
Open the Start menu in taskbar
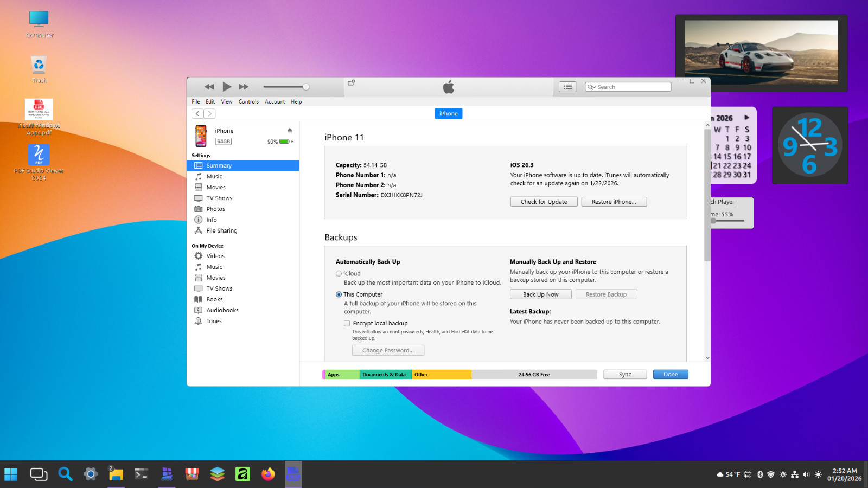(x=11, y=474)
